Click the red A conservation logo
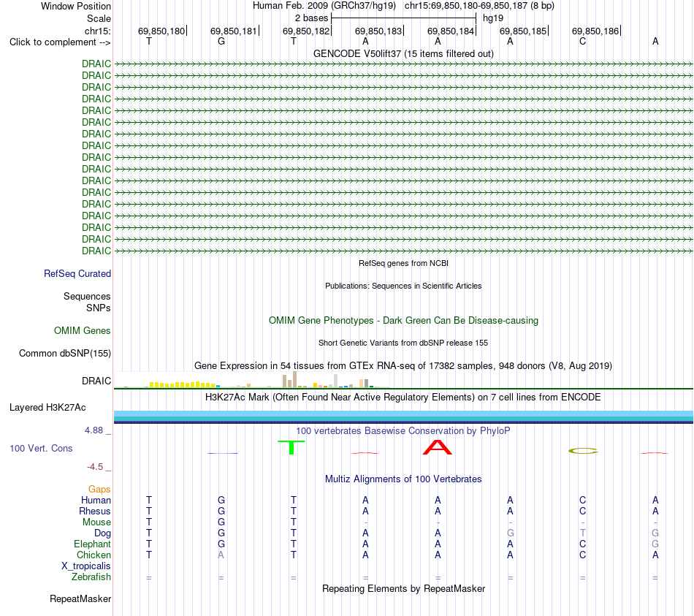The image size is (694, 616). (x=438, y=447)
